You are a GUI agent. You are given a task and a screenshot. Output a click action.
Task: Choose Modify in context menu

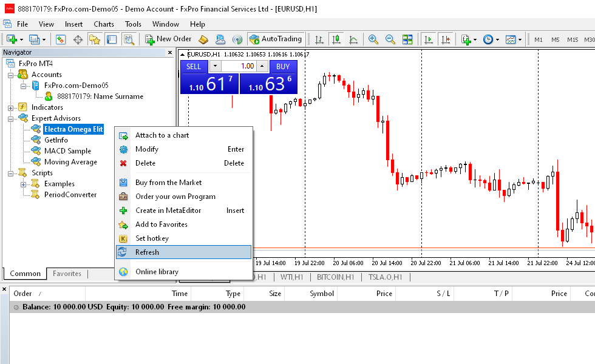pyautogui.click(x=183, y=149)
